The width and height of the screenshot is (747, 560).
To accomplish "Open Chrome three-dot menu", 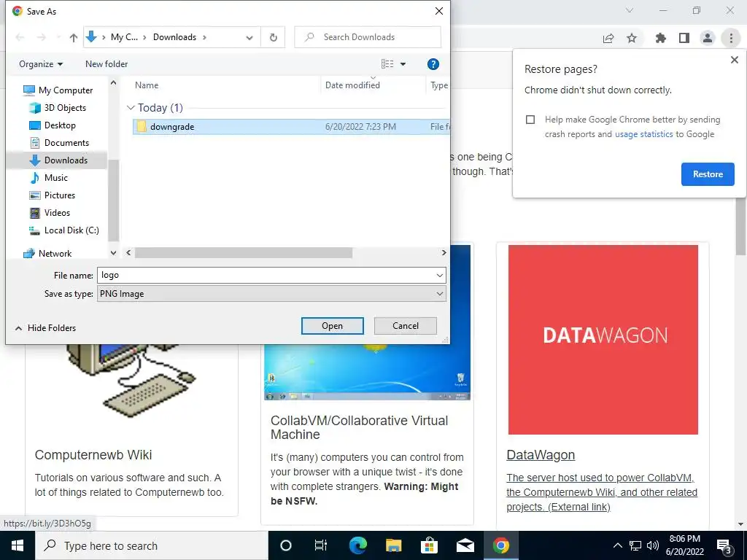I will [x=731, y=38].
